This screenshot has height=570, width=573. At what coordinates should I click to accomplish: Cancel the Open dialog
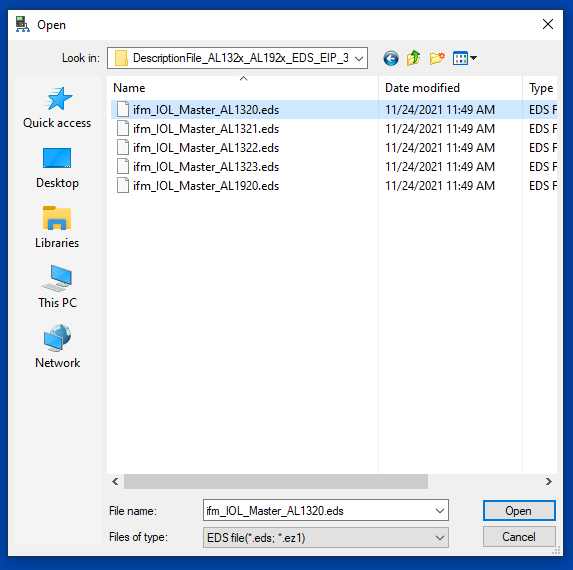click(x=519, y=537)
